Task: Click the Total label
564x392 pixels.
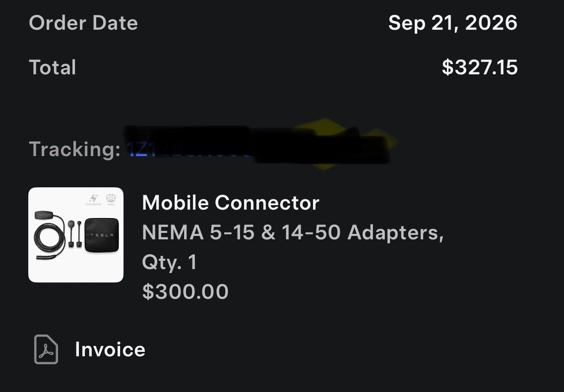Action: (53, 67)
